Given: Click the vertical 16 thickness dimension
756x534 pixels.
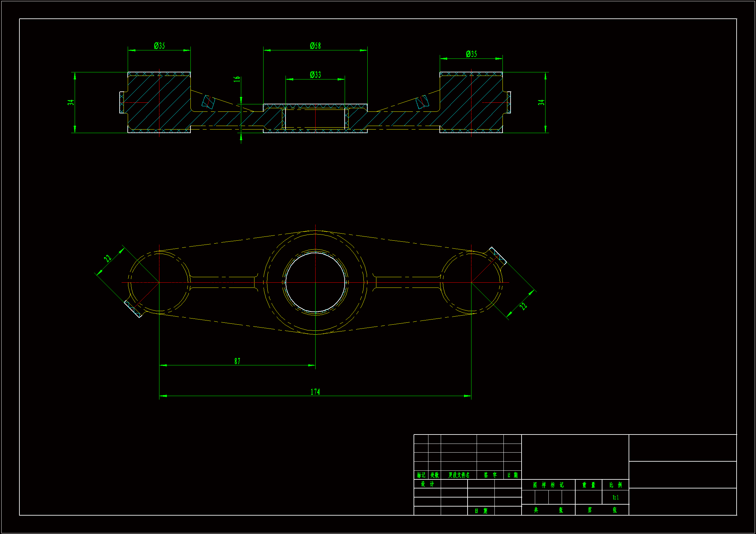Looking at the screenshot, I should click(237, 79).
